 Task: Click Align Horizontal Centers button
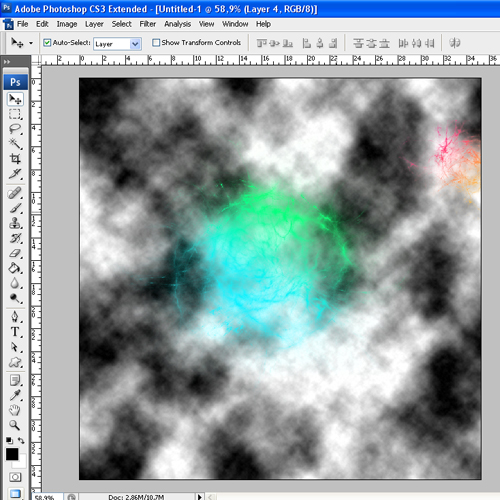point(320,43)
